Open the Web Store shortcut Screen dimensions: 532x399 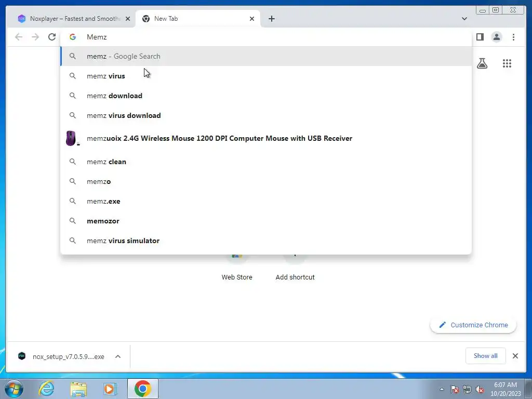point(237,268)
